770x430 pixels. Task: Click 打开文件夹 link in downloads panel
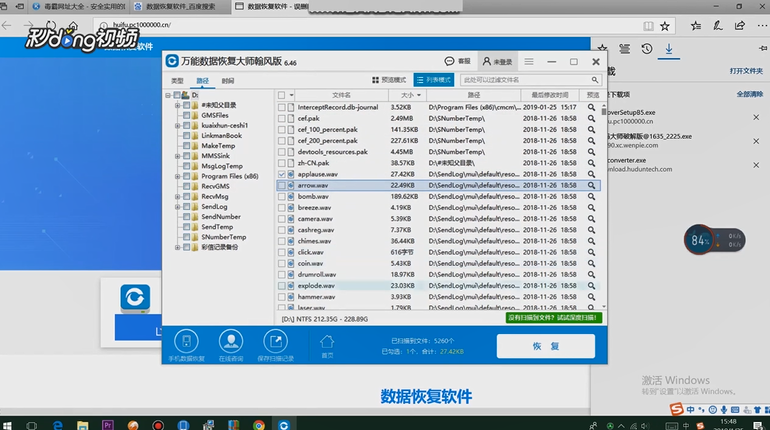pyautogui.click(x=746, y=71)
